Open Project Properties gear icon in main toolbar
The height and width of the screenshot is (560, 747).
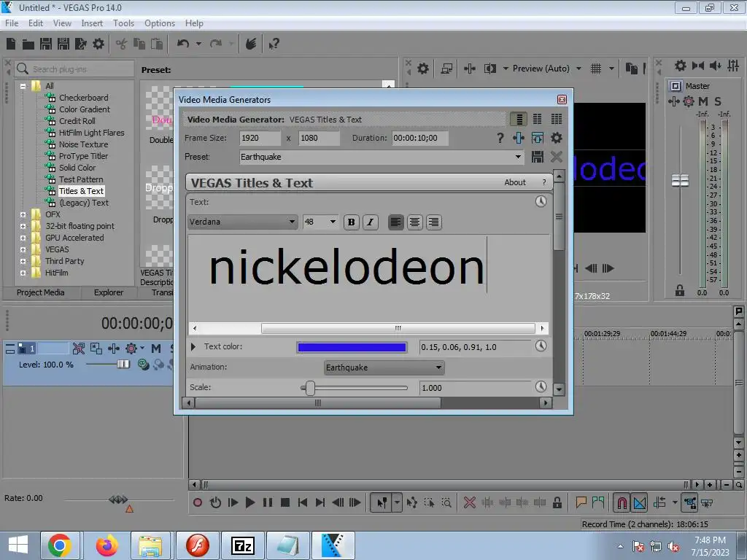[98, 44]
